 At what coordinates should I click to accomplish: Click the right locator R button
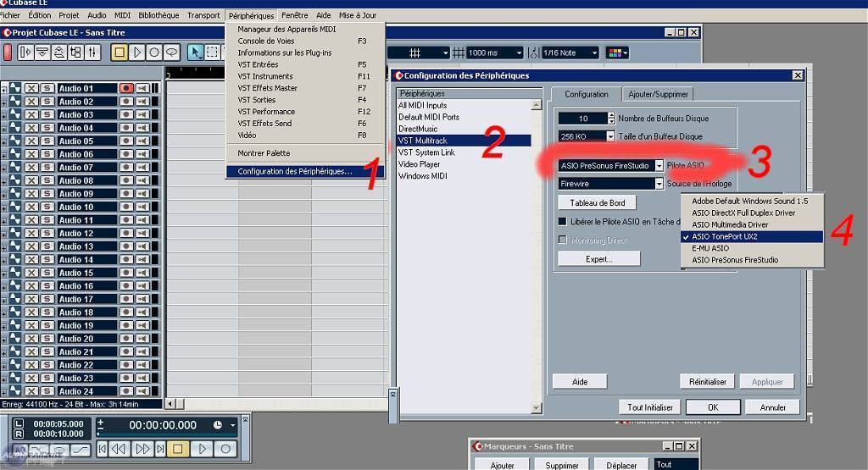[19, 434]
